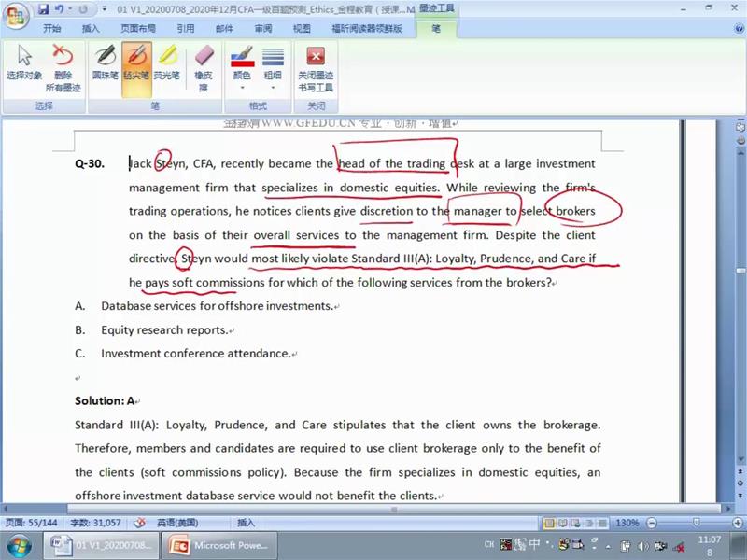747x560 pixels.
Task: Select the 笔 ink tools tab
Action: tap(436, 29)
